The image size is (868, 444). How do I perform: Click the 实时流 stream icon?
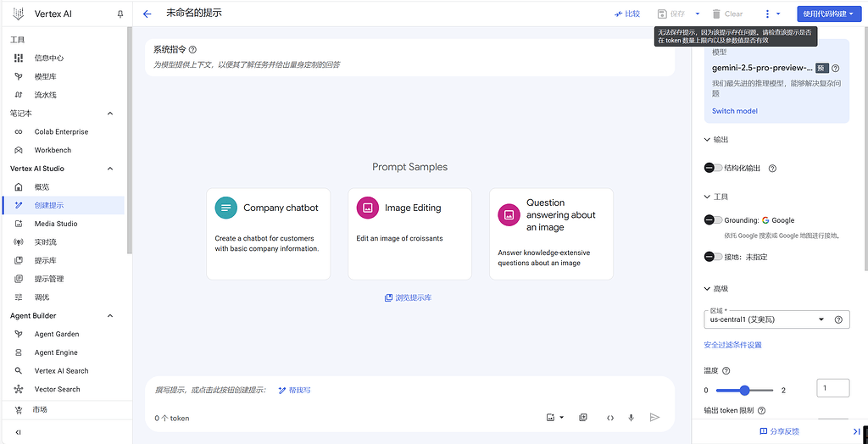tap(19, 242)
